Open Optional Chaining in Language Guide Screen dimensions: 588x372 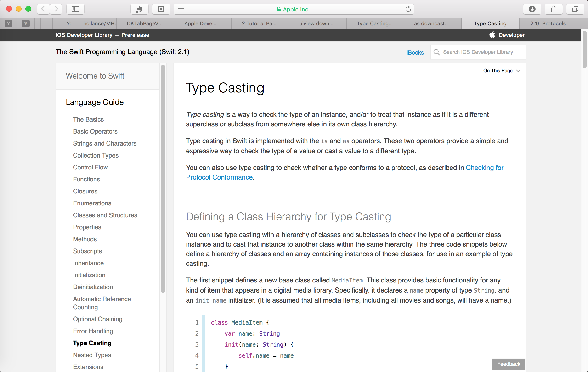click(97, 319)
